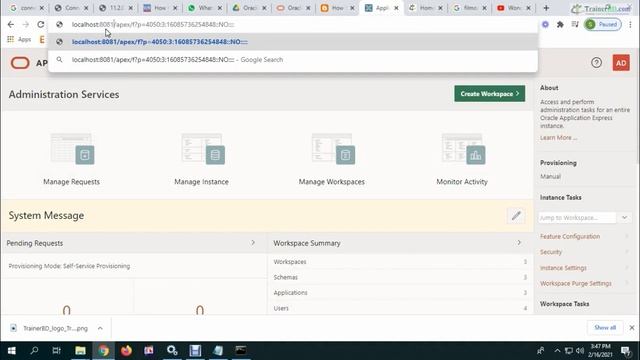
Task: Open the Windows Start menu
Action: (11, 351)
